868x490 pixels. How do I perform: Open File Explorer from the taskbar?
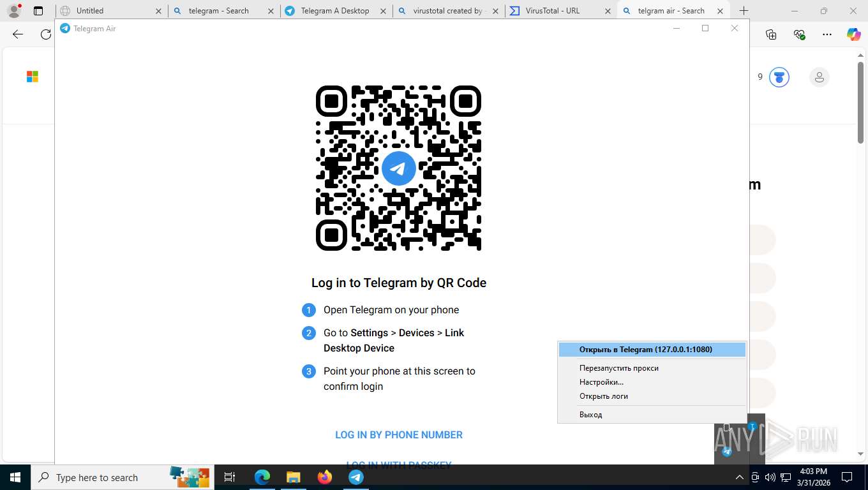point(293,477)
